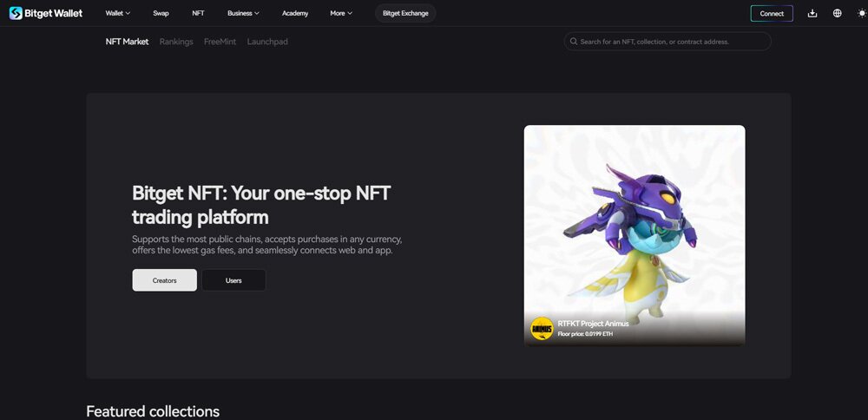
Task: Click the Users button
Action: pos(233,280)
